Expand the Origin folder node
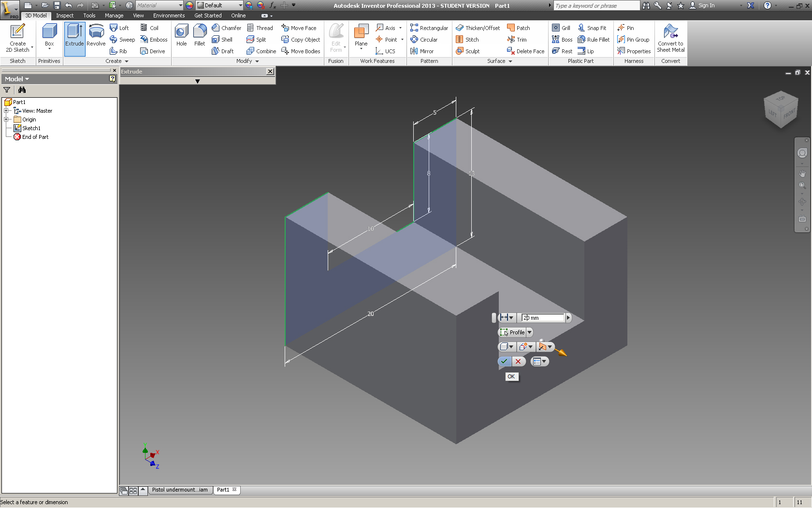This screenshot has width=812, height=508. pos(7,120)
